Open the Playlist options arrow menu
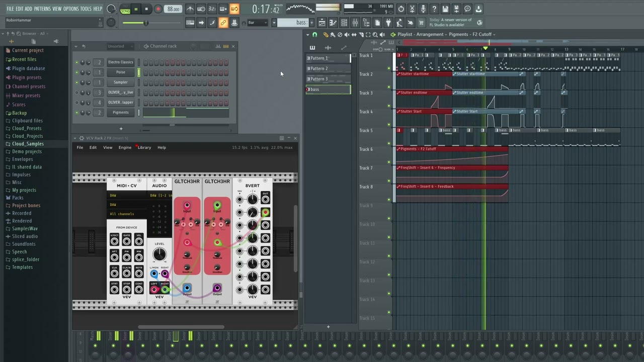Viewport: 644px width, 362px height. tap(307, 35)
